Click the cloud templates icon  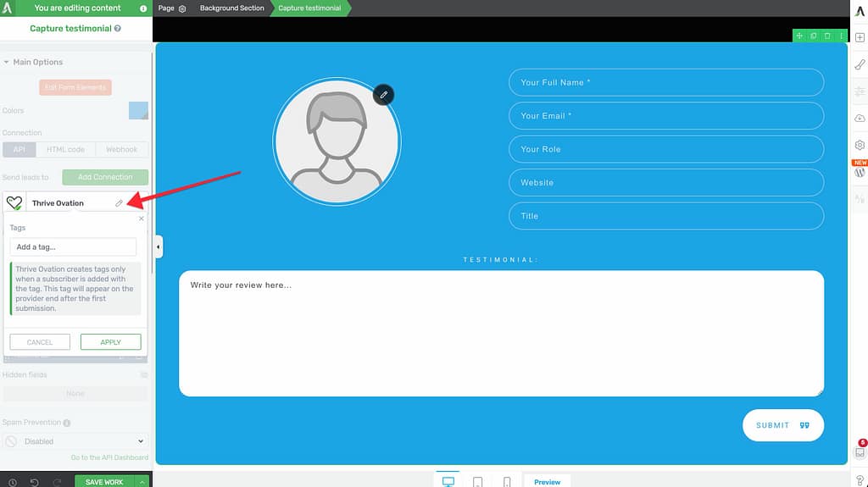pos(860,119)
